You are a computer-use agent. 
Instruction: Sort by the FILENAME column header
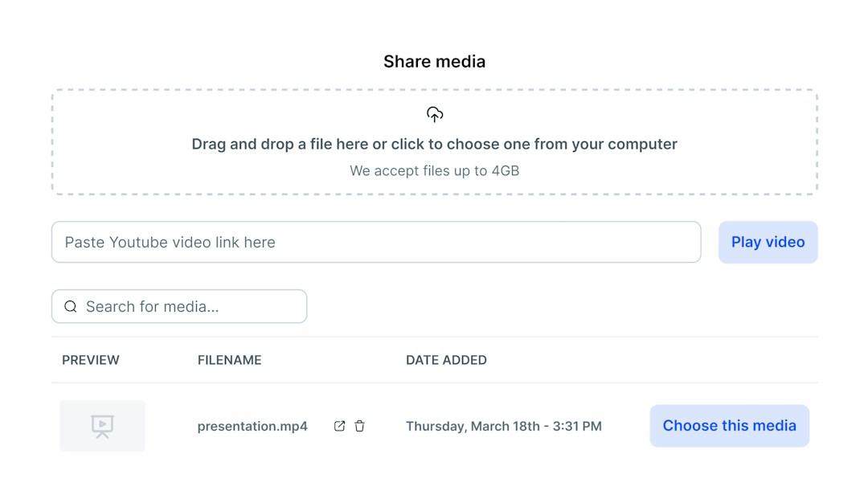[x=230, y=360]
